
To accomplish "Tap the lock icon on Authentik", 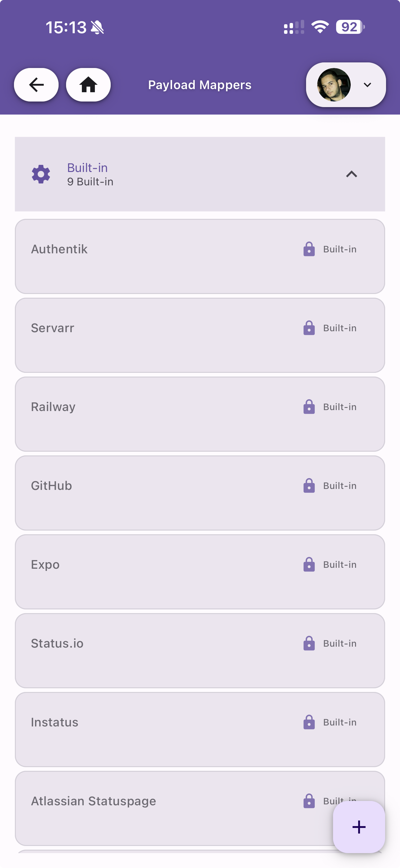I will click(309, 249).
